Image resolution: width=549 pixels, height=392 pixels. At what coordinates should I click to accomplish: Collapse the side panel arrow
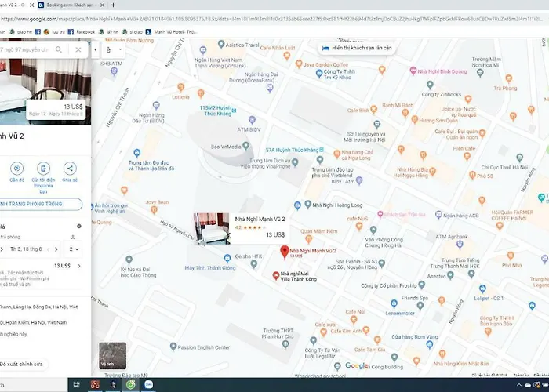point(95,49)
